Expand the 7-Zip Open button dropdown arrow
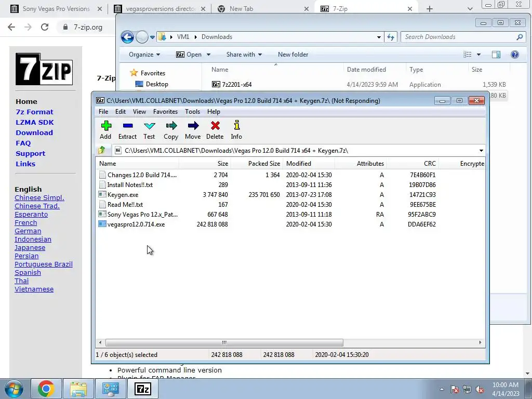Screen dimensions: 532x399 209,54
